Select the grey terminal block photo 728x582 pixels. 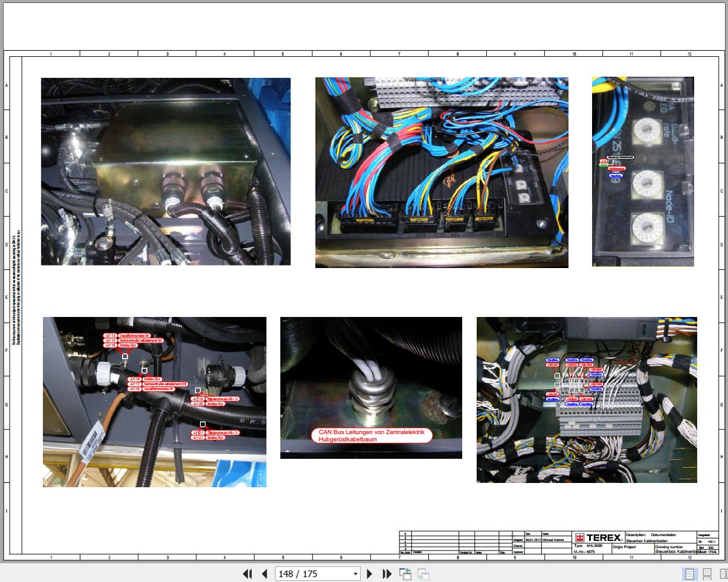[587, 400]
